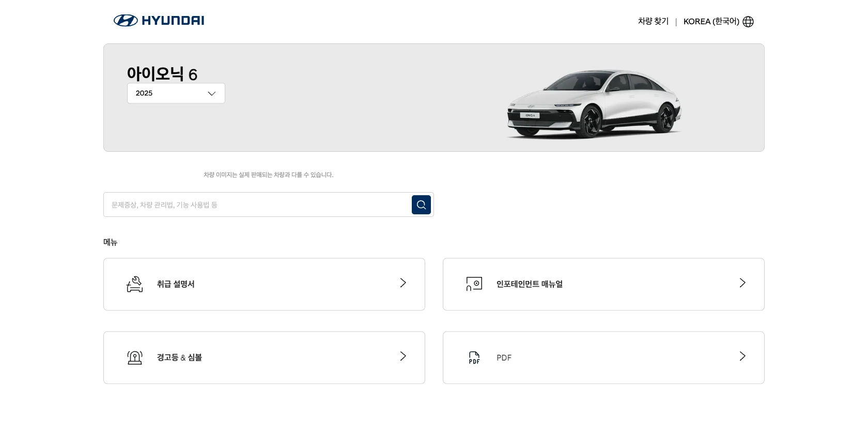Click the car wrench icon for 취급 설명서
The height and width of the screenshot is (440, 868).
point(135,284)
